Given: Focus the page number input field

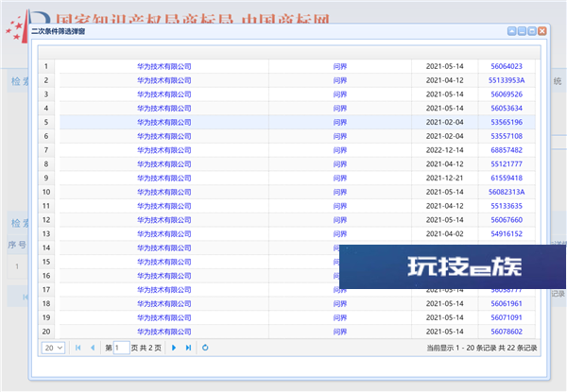Looking at the screenshot, I should tap(122, 348).
